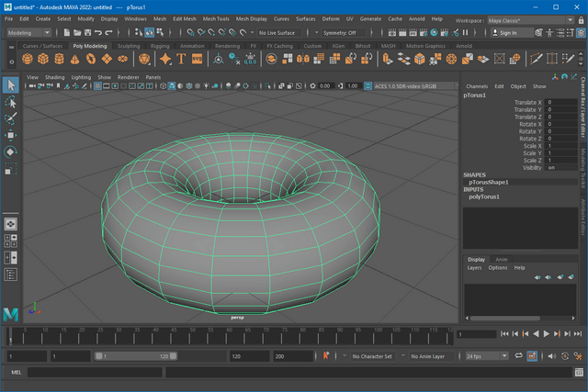Select the Lasso tool in the toolbox

pyautogui.click(x=11, y=102)
